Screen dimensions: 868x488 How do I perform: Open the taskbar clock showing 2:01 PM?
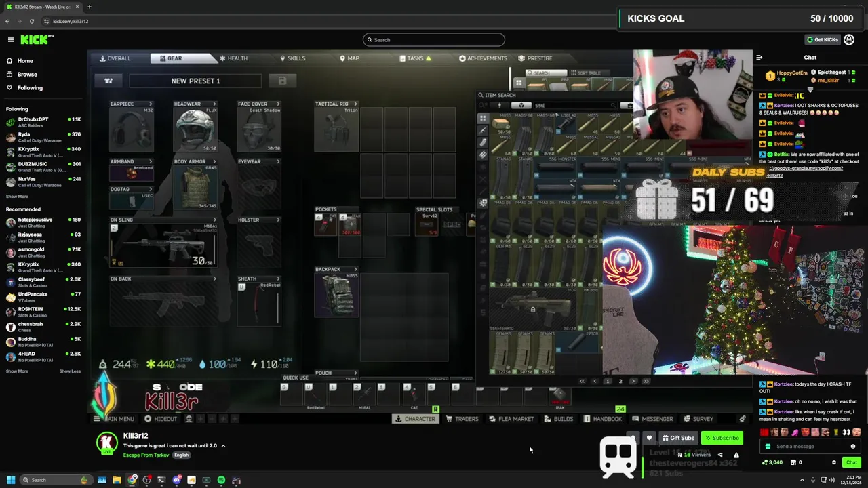pyautogui.click(x=851, y=480)
